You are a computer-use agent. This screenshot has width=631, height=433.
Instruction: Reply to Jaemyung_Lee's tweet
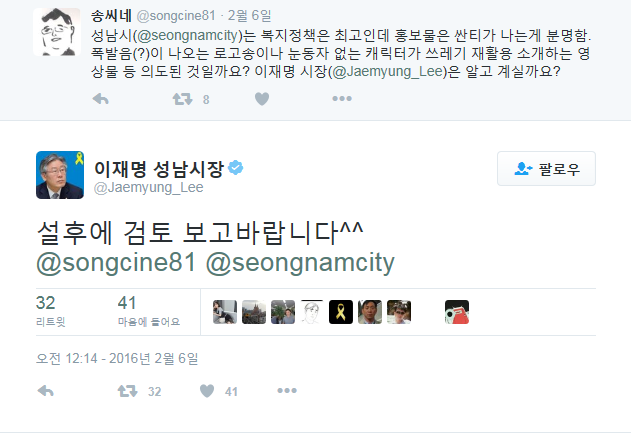pos(45,391)
